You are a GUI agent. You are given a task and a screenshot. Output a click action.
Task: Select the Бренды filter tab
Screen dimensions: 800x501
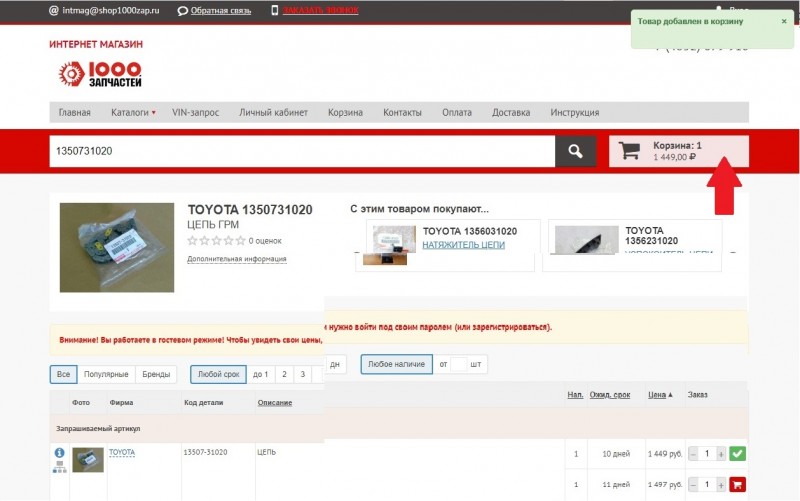[x=156, y=374]
